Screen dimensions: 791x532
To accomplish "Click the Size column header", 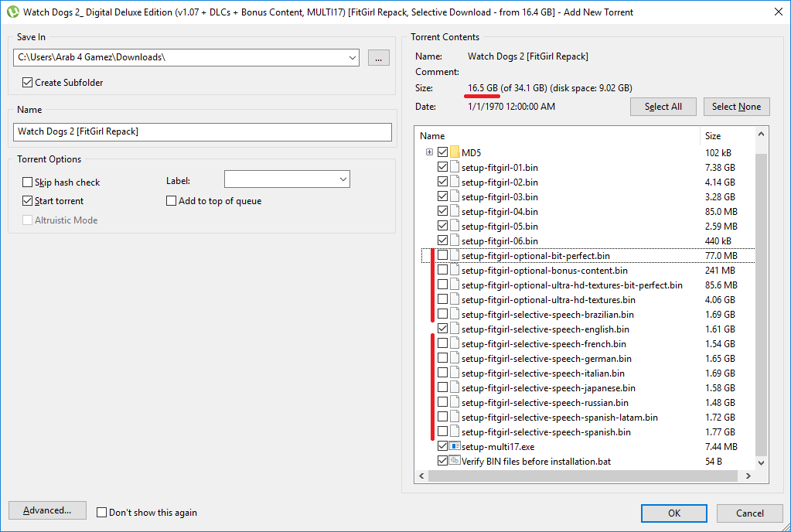I will (x=727, y=135).
